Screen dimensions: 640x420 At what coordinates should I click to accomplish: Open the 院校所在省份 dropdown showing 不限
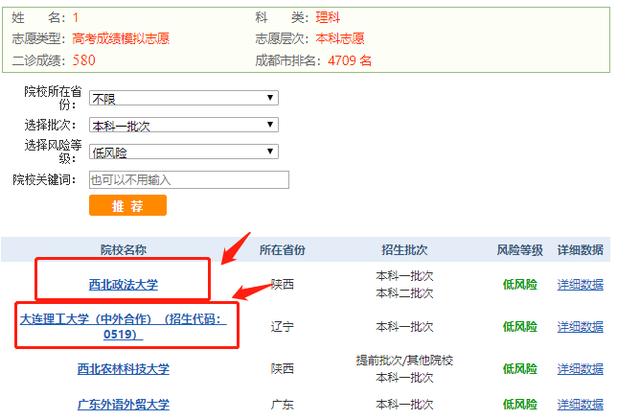(x=184, y=98)
